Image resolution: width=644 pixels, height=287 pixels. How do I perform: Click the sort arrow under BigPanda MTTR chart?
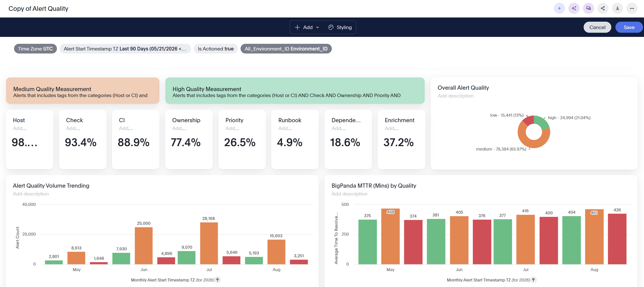pyautogui.click(x=533, y=280)
